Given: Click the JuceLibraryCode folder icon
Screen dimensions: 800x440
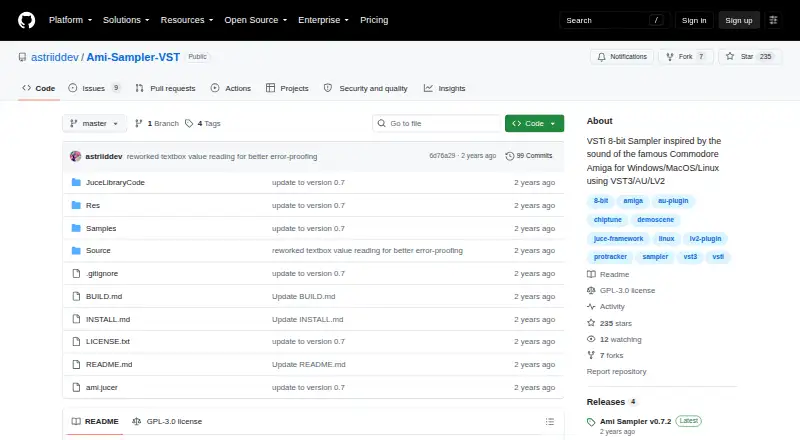Looking at the screenshot, I should tap(76, 182).
